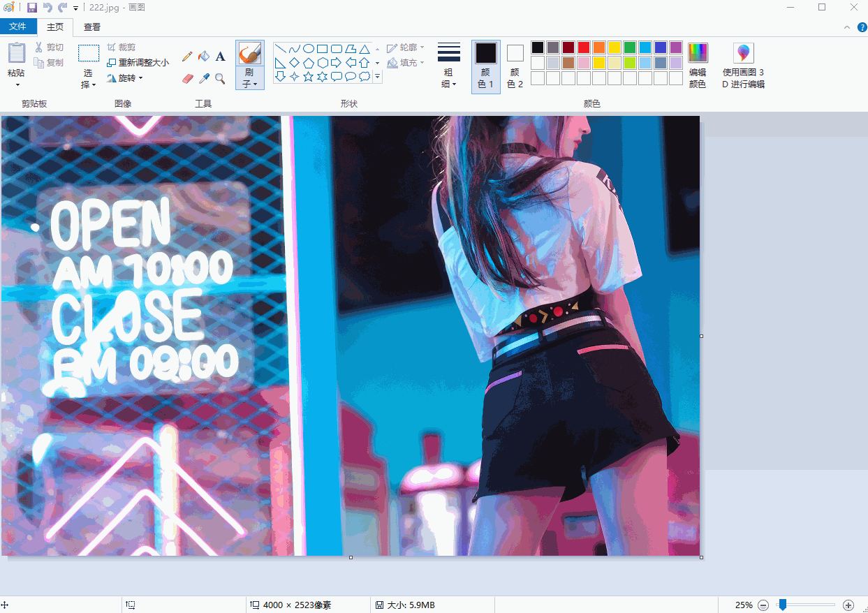
Task: Open Edit with Paint 3D
Action: tap(743, 66)
